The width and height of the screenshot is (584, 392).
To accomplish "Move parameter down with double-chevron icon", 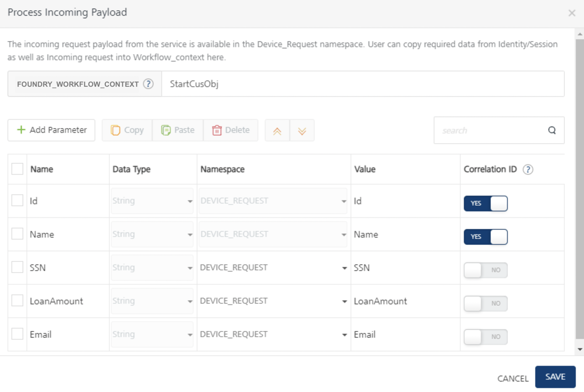I will (x=302, y=131).
